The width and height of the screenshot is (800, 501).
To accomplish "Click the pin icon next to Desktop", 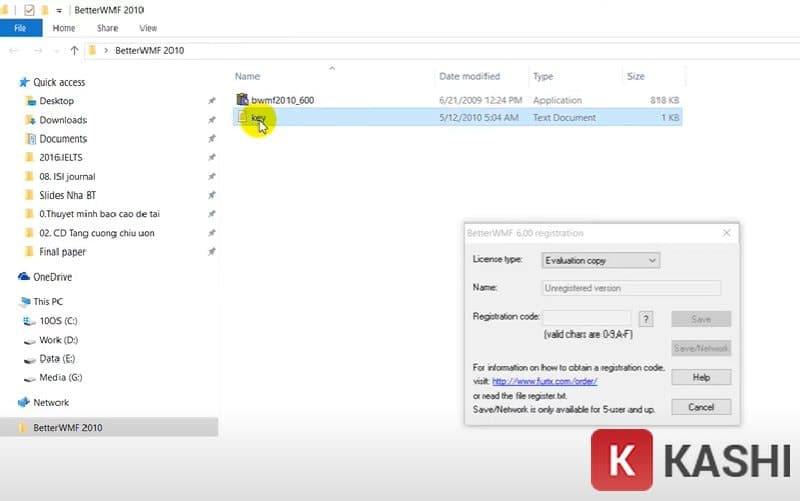I will [212, 101].
